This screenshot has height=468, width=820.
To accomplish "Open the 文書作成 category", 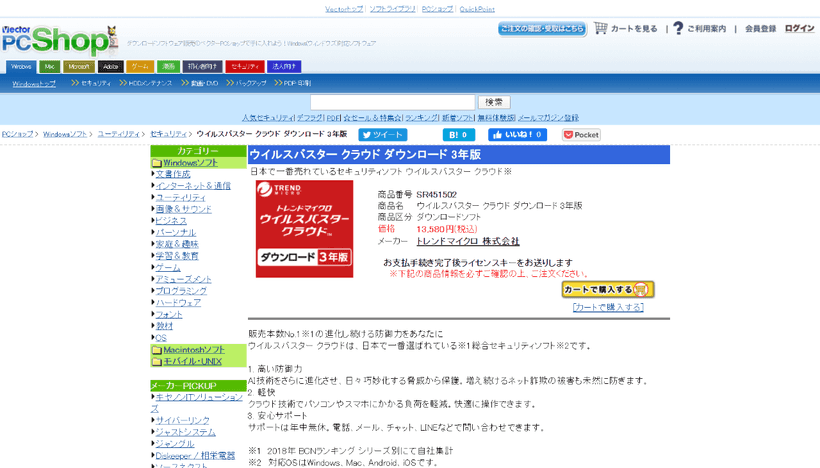I will [173, 175].
